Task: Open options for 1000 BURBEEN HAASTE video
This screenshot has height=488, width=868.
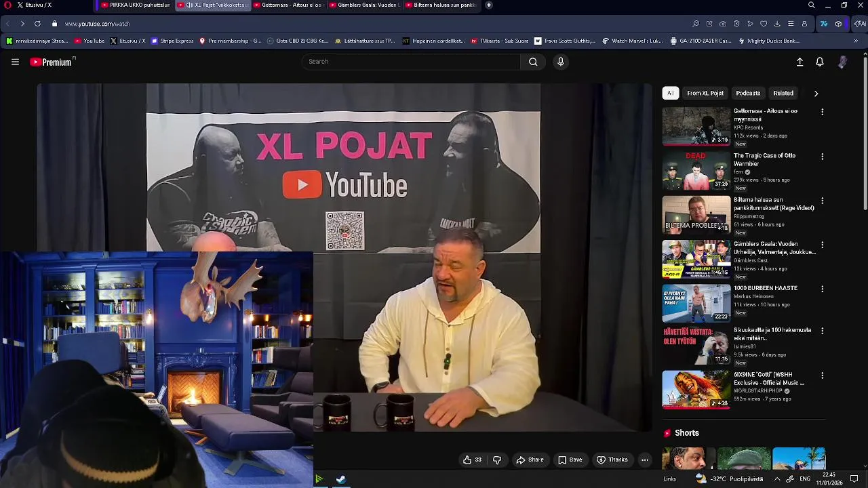Action: tap(823, 289)
